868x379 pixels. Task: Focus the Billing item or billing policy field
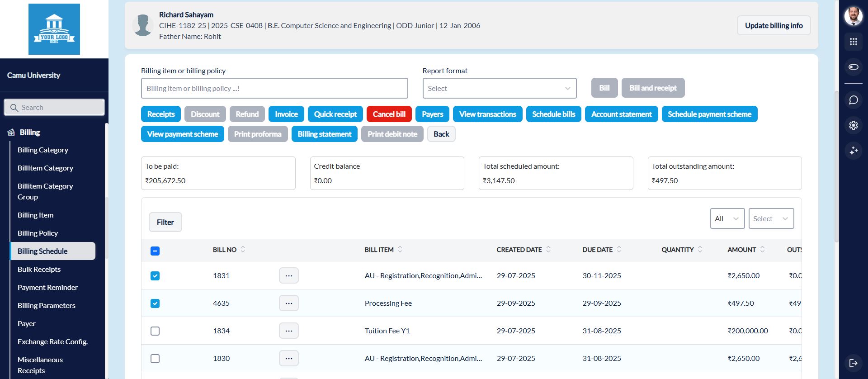pyautogui.click(x=274, y=88)
